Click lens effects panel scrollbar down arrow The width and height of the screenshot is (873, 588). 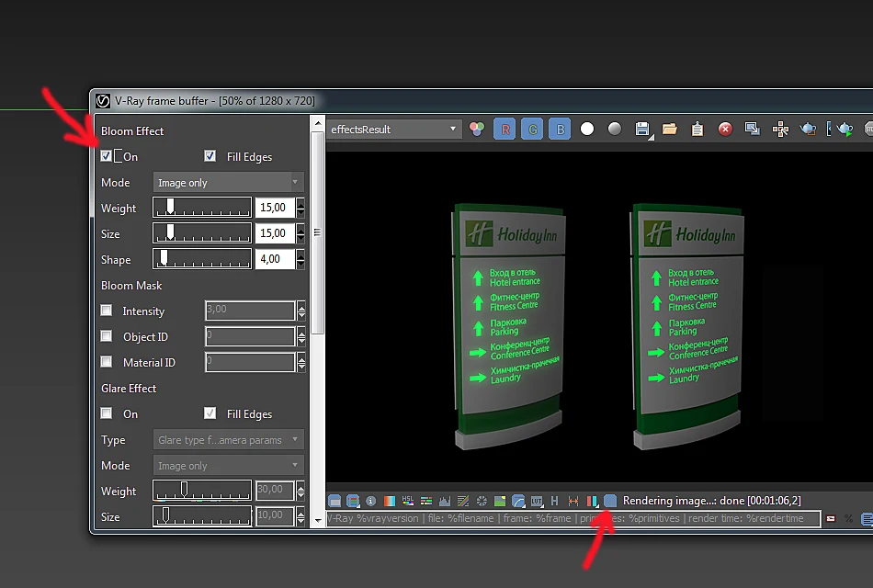pos(317,521)
